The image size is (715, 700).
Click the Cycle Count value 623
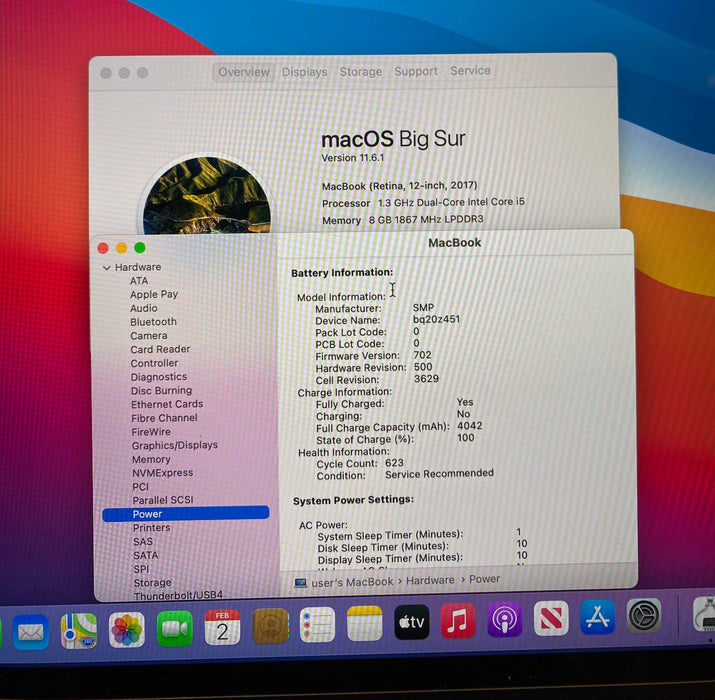click(394, 463)
